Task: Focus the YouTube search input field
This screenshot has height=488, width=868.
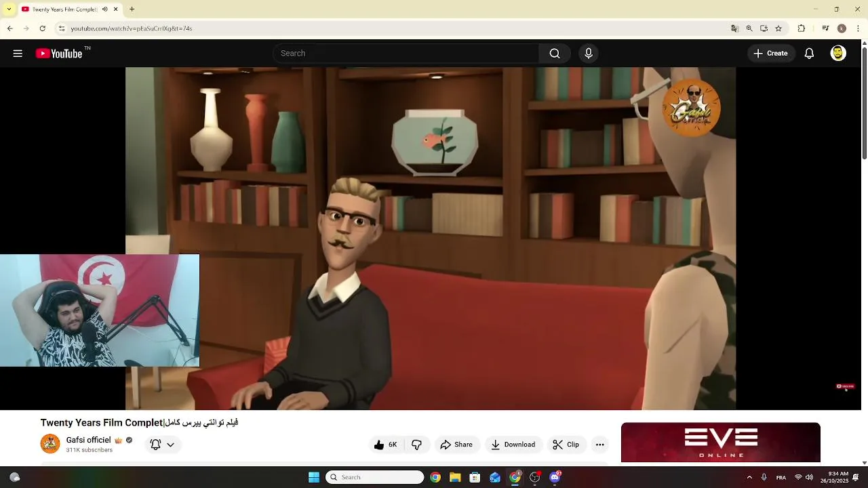Action: coord(406,54)
